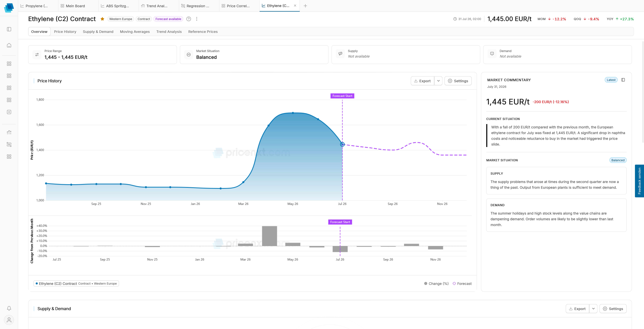The image size is (644, 329).
Task: Click the highlighted Jul 26 data point
Action: coord(342,144)
